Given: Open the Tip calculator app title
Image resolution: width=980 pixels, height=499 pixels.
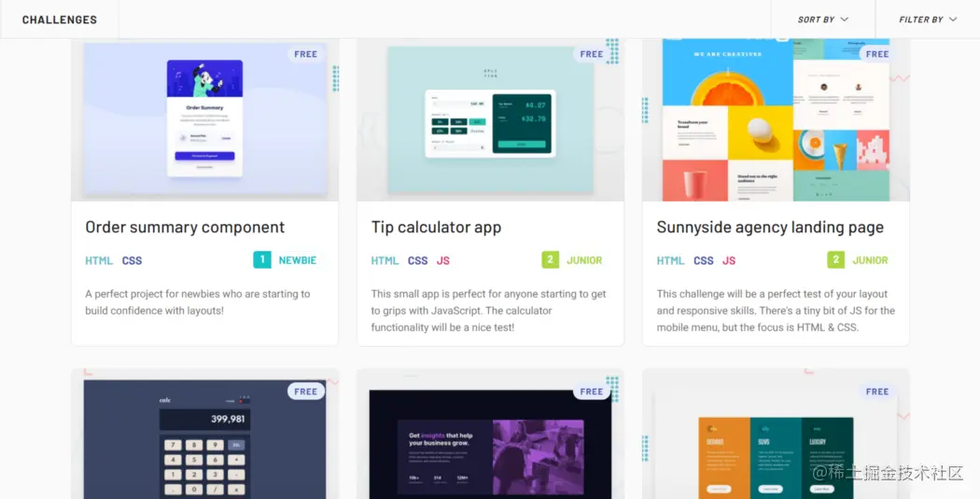Looking at the screenshot, I should 436,227.
